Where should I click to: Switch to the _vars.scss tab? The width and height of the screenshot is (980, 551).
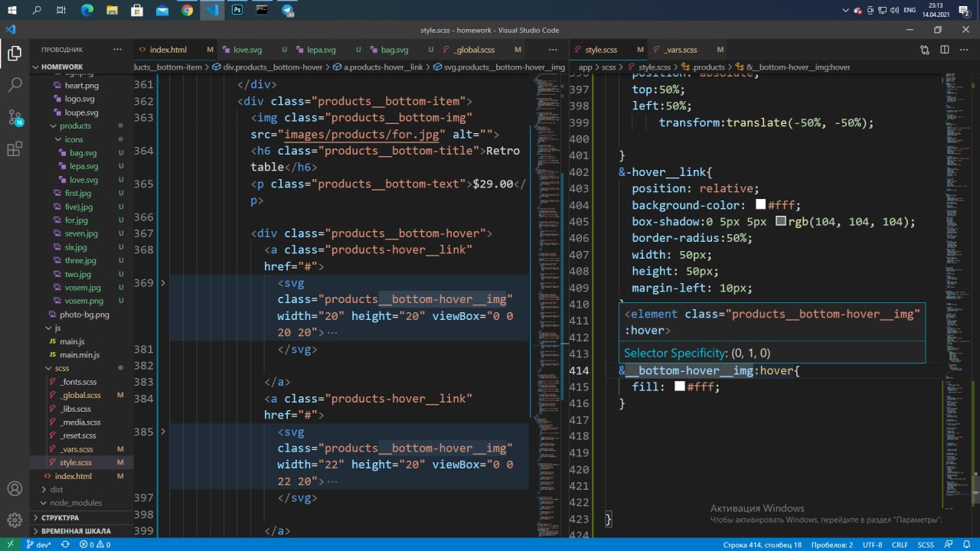680,50
